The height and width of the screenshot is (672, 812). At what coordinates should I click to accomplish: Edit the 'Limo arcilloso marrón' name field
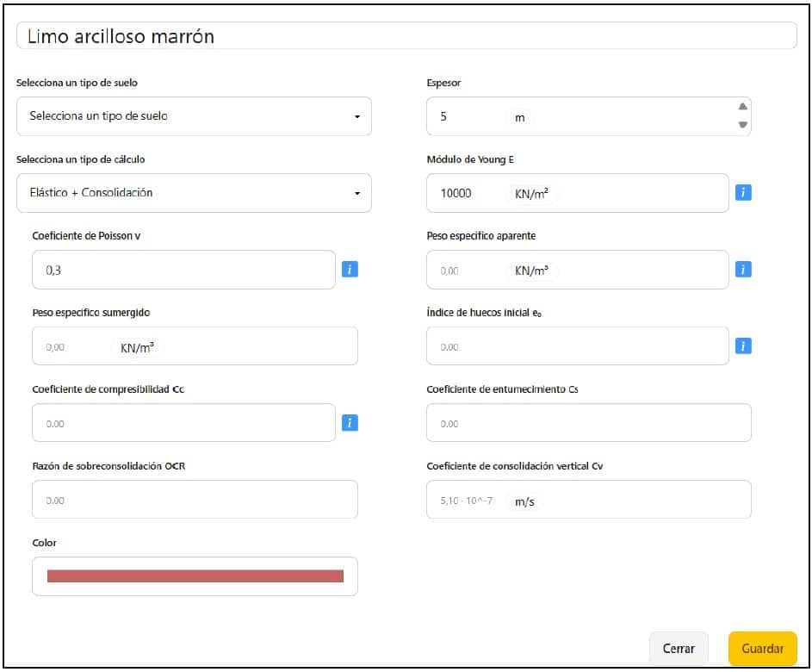click(x=406, y=35)
